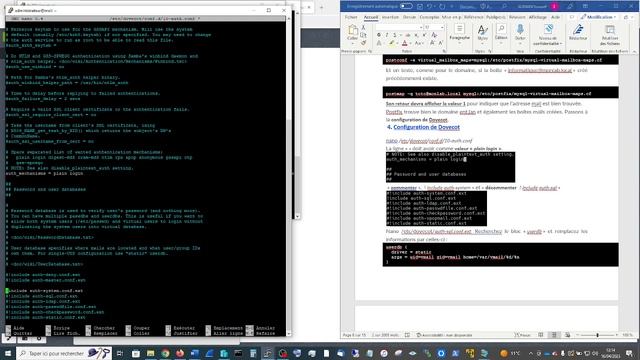This screenshot has width=640, height=360.
Task: Switch to the Révision ribbon tab
Action: 517,17
